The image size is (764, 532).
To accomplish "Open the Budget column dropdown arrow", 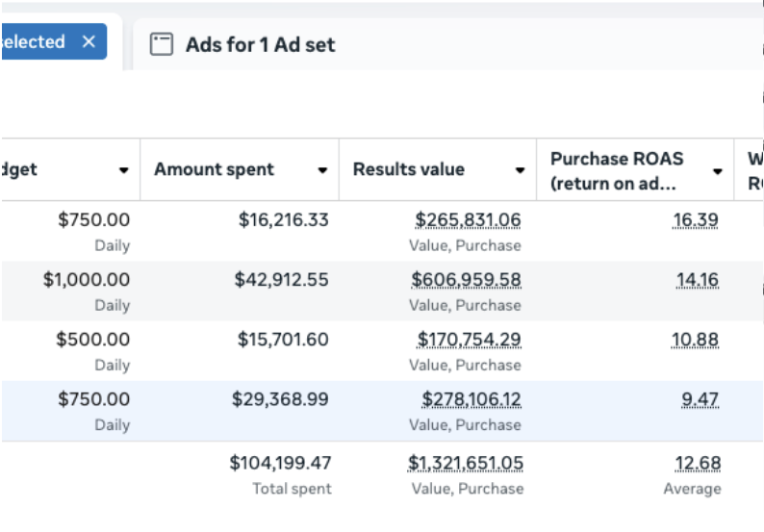I will click(x=124, y=170).
